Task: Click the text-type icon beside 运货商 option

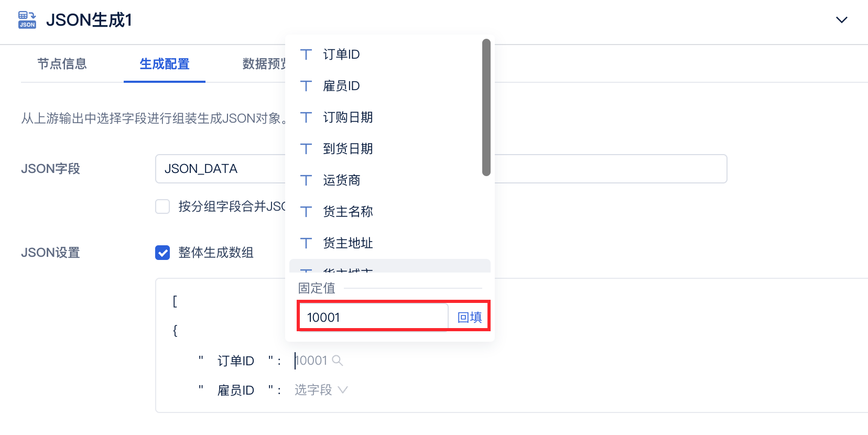Action: (x=306, y=180)
